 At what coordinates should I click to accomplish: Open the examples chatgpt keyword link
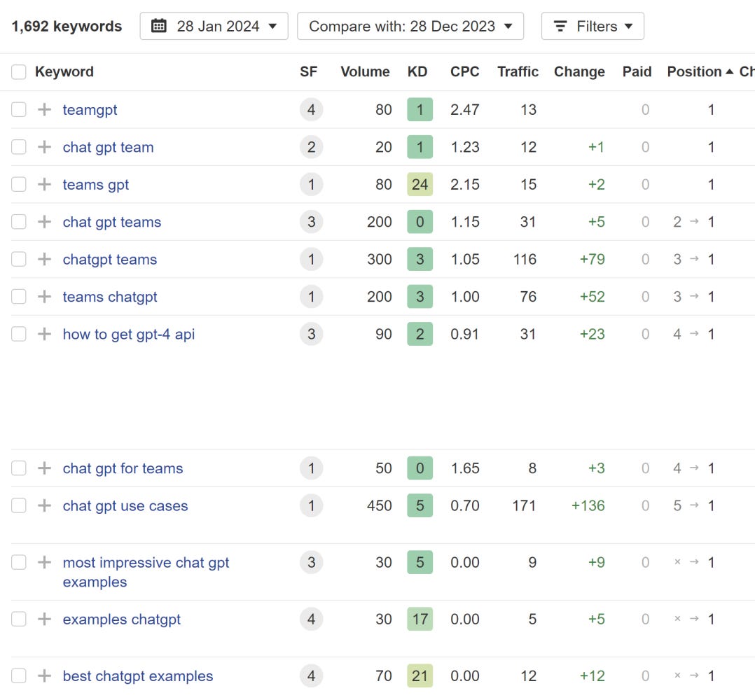[122, 619]
